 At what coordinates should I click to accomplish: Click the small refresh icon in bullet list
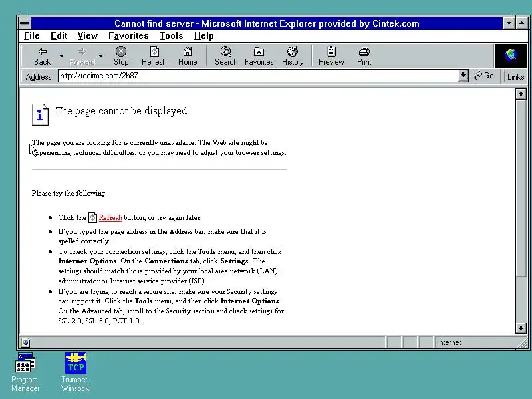click(92, 217)
